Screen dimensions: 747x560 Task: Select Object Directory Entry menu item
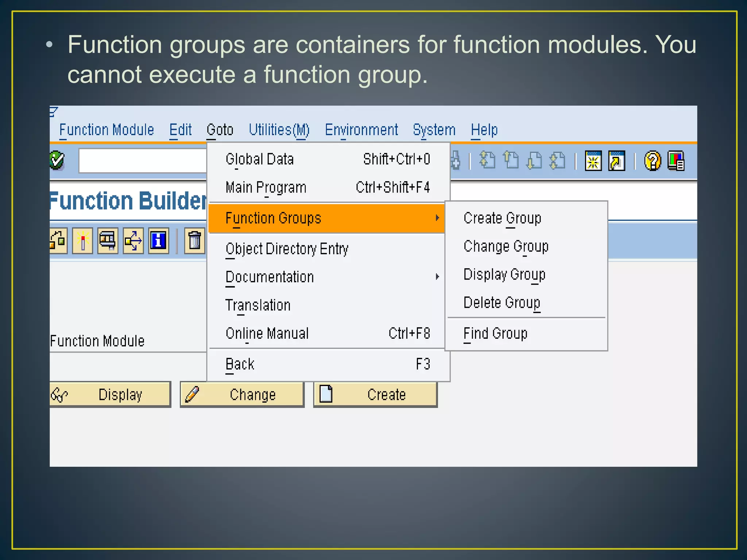pos(287,249)
